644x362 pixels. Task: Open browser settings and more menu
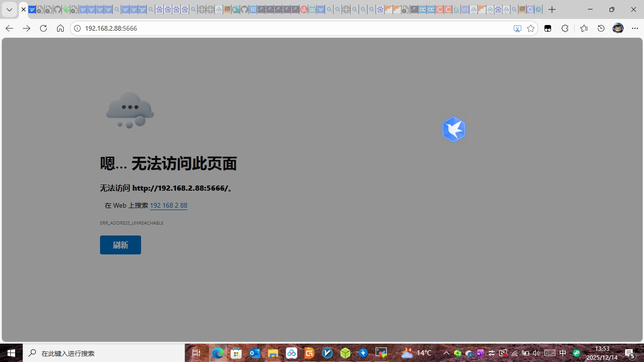click(635, 28)
